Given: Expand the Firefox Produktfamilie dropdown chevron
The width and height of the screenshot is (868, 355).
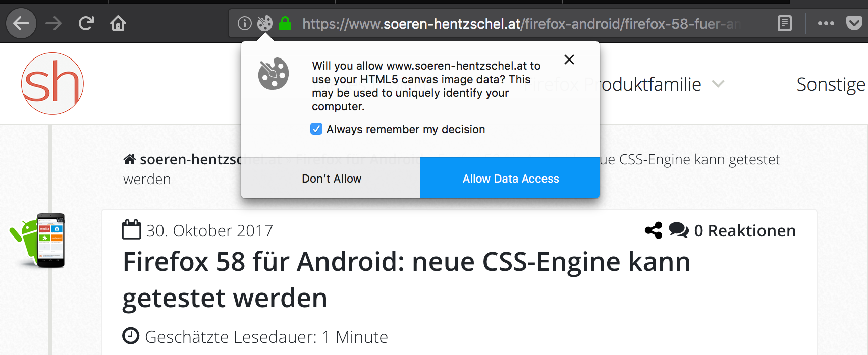Looking at the screenshot, I should [x=718, y=84].
